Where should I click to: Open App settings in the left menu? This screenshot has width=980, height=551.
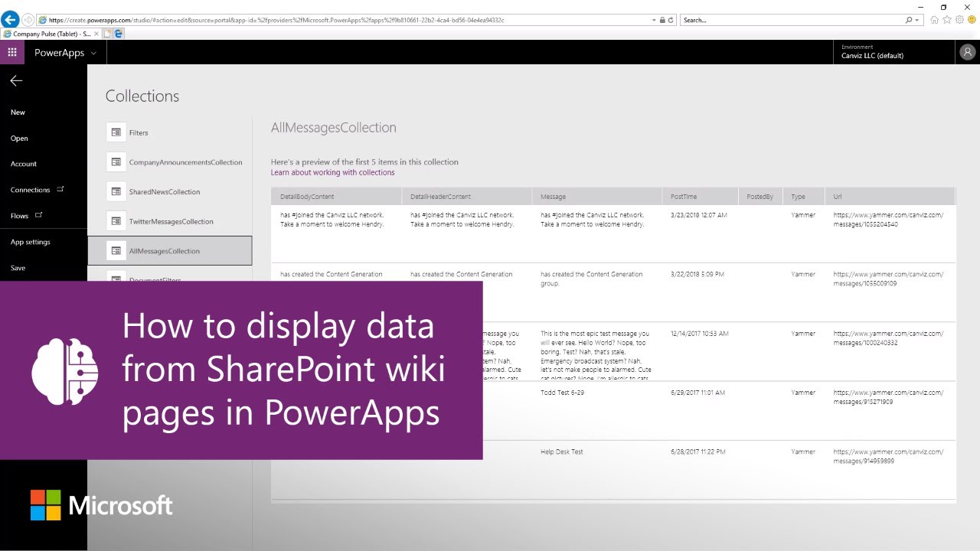(31, 242)
